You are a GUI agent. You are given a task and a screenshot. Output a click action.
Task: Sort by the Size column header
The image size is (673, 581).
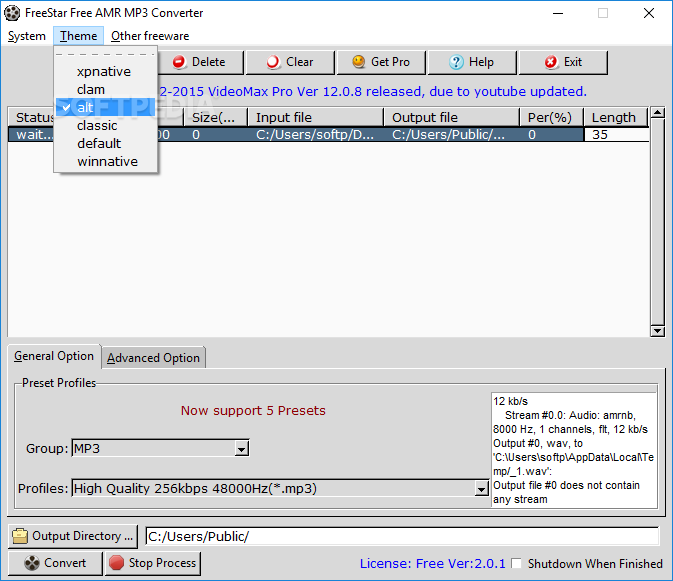[215, 117]
